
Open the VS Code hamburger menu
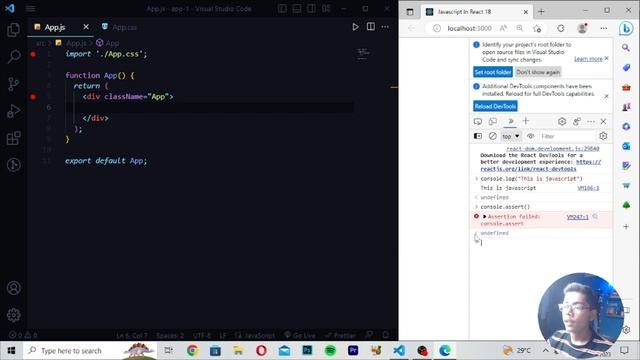click(31, 9)
